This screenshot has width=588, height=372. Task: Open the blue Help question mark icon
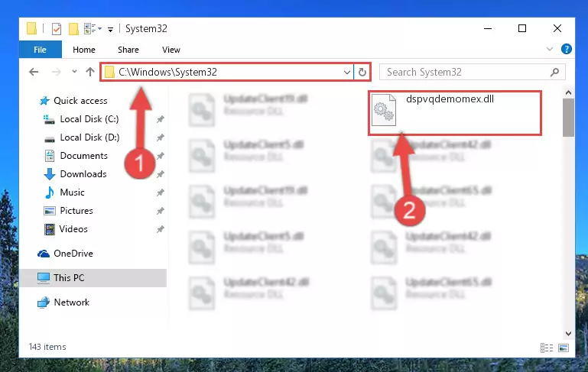coord(567,49)
